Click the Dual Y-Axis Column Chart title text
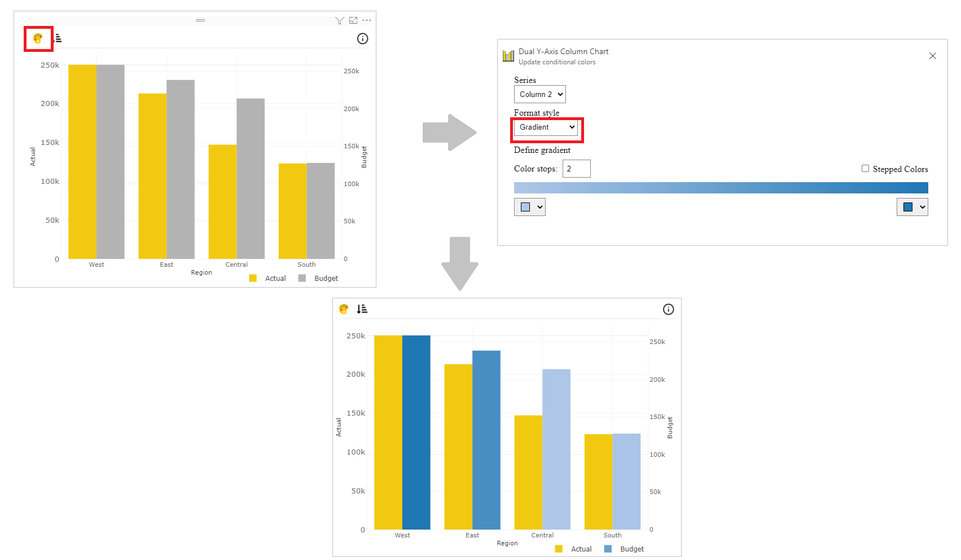 563,51
